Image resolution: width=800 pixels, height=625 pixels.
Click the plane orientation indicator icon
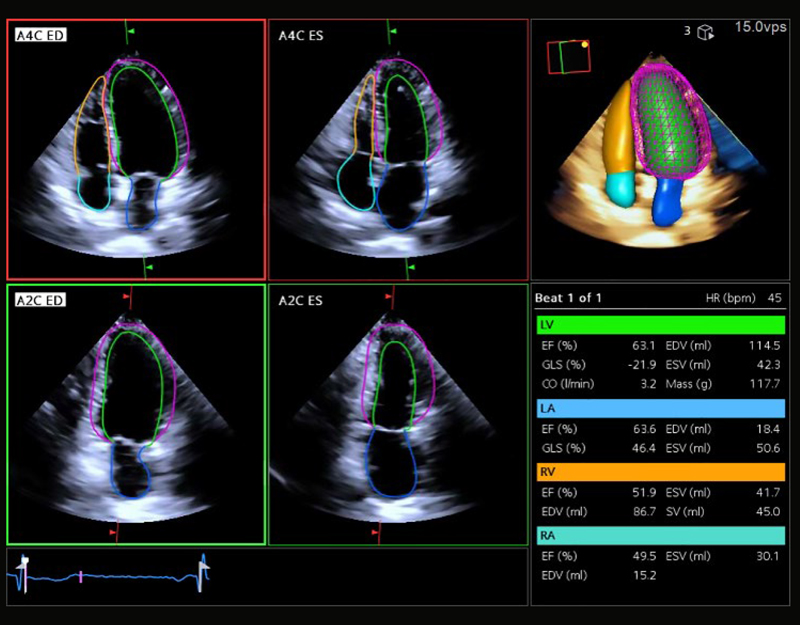[x=566, y=56]
